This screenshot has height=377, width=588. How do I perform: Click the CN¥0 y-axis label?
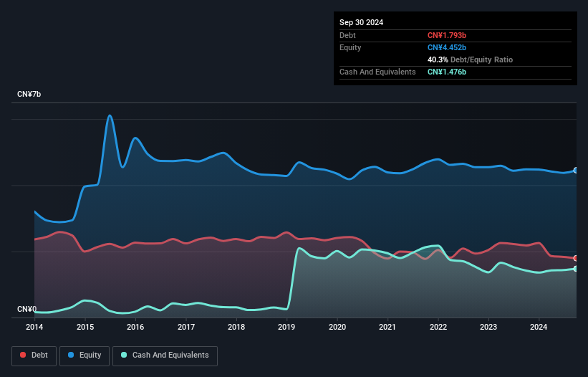click(x=27, y=309)
